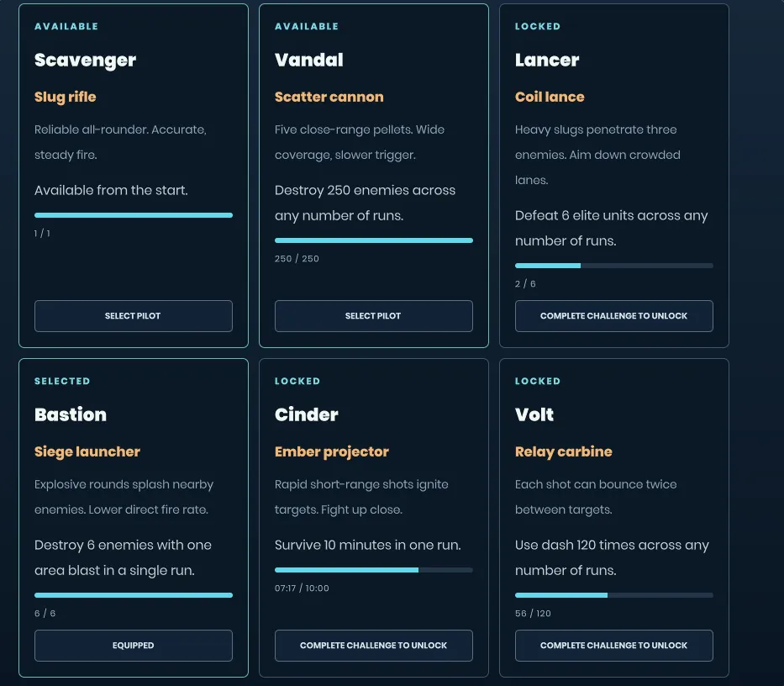
Task: Click the SELECTED status on Bastion card
Action: pos(62,382)
